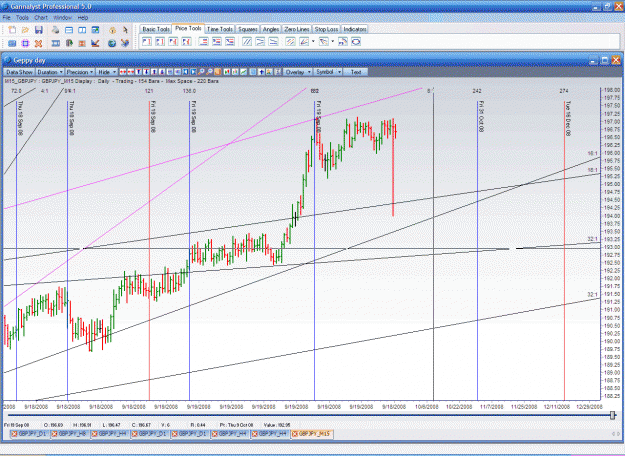Click the 274 time count label
This screenshot has height=456, width=625.
point(564,91)
